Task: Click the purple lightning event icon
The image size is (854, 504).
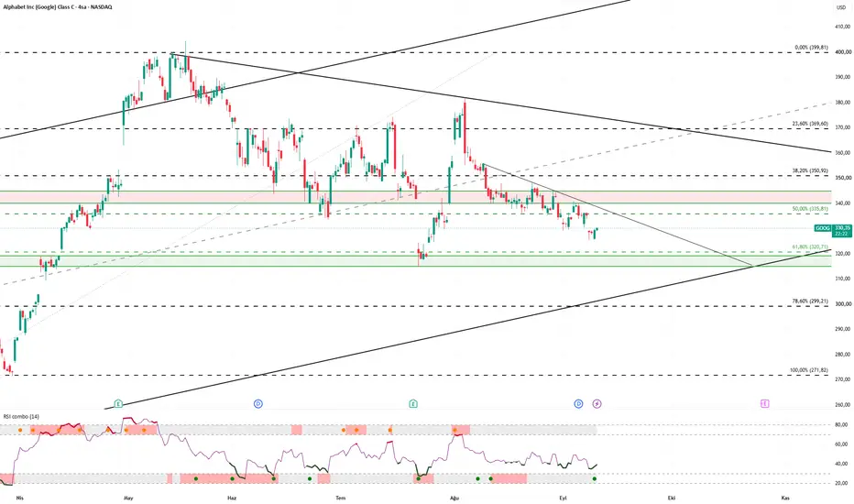Action: [597, 404]
